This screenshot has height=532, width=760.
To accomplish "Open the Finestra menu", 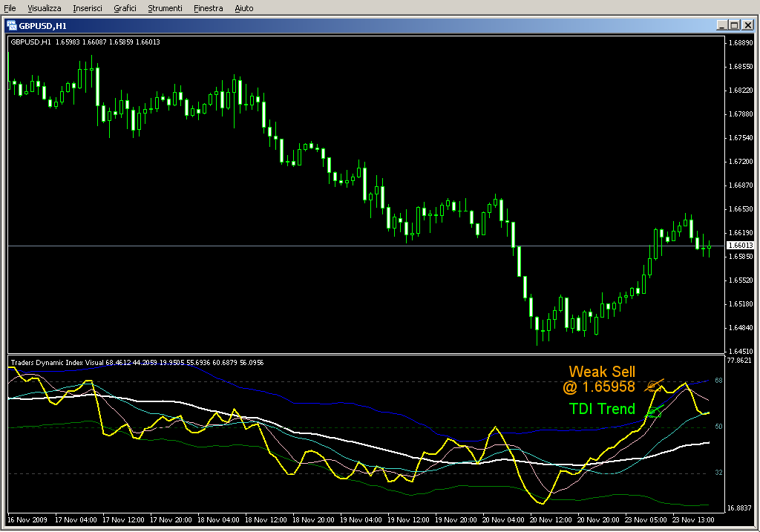I will 208,8.
